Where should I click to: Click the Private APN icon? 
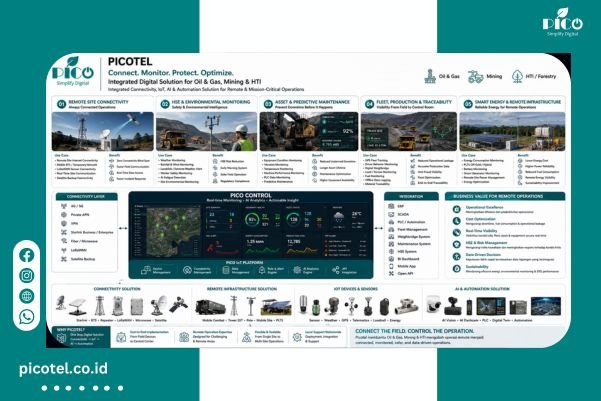pyautogui.click(x=64, y=215)
